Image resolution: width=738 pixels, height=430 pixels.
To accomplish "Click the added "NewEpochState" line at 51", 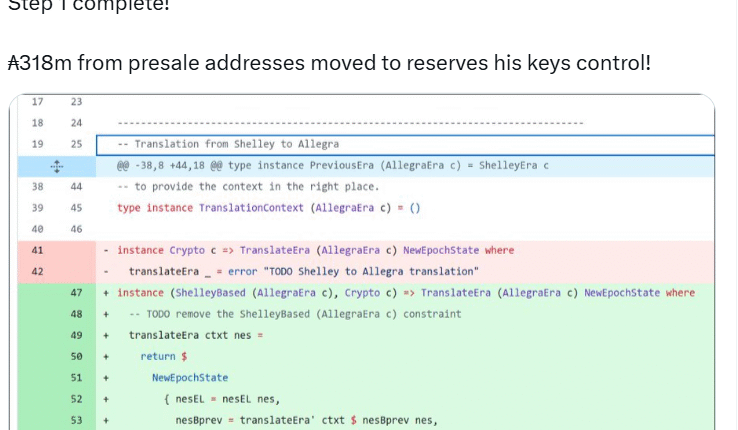I will (190, 378).
